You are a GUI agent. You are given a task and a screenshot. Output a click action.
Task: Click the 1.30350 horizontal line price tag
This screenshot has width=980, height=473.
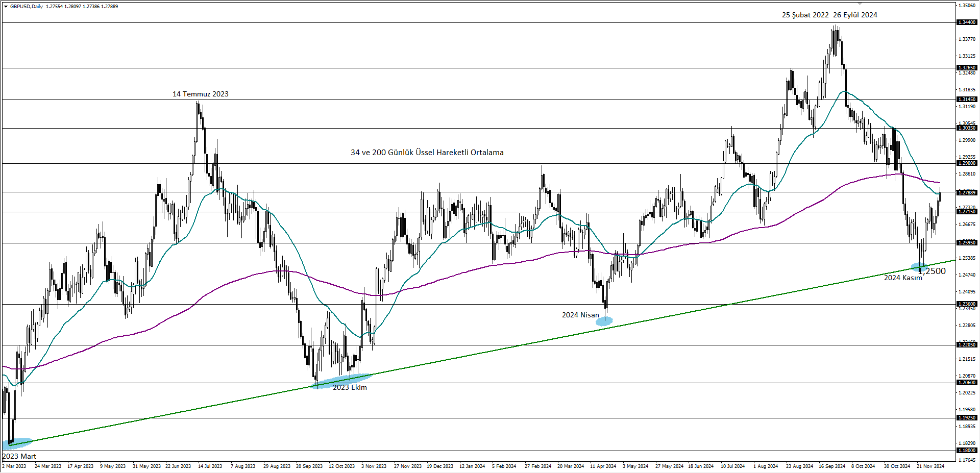(x=967, y=128)
